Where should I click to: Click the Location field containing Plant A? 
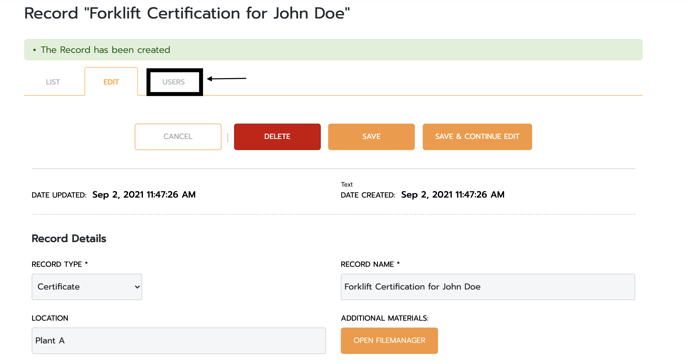click(x=179, y=341)
